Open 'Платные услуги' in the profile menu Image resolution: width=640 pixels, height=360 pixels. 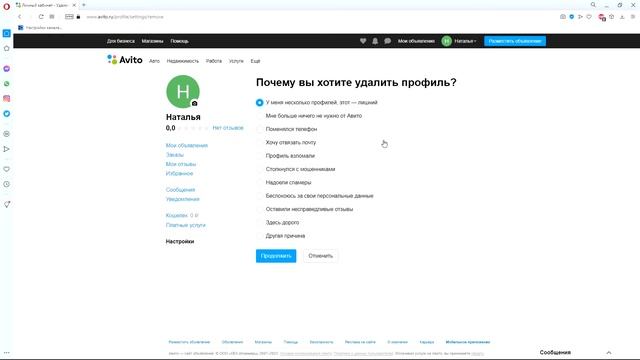click(x=186, y=225)
